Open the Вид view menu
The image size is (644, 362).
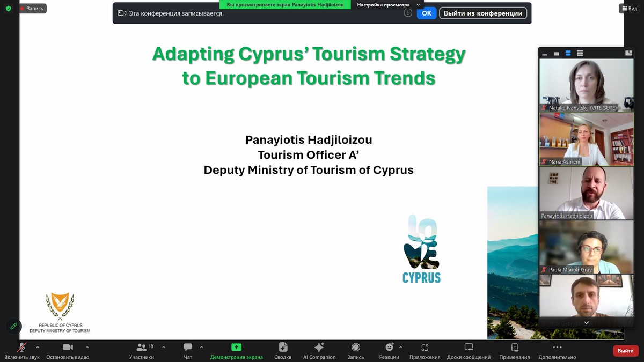630,9
